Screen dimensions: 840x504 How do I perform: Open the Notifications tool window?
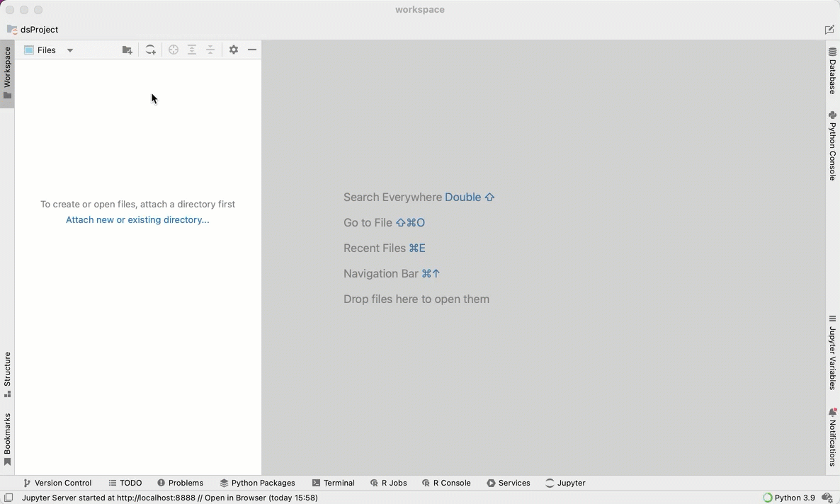pyautogui.click(x=832, y=437)
